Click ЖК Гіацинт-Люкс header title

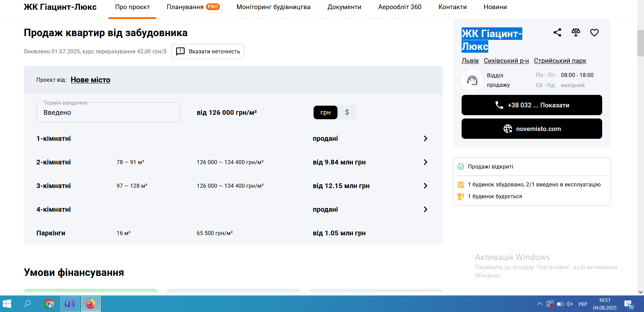coord(60,7)
